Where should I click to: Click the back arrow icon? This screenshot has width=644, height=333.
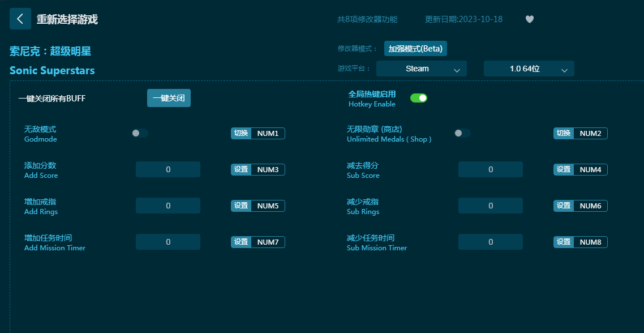pyautogui.click(x=20, y=19)
